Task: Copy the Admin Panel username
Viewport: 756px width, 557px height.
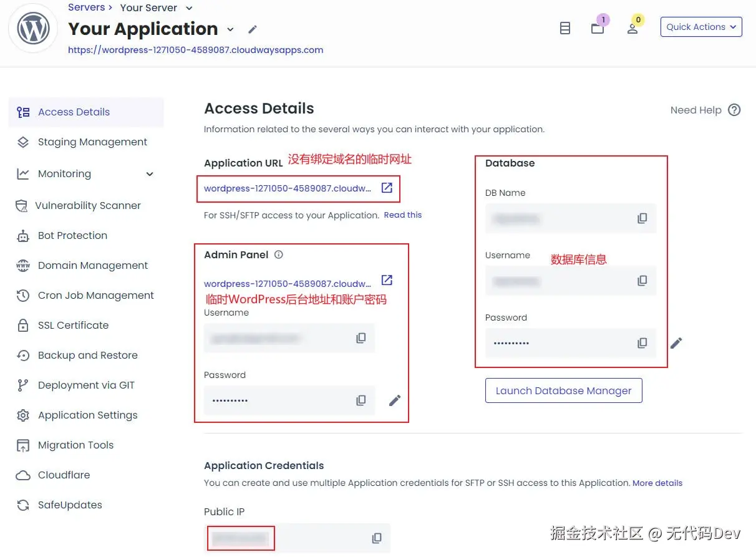Action: (361, 338)
